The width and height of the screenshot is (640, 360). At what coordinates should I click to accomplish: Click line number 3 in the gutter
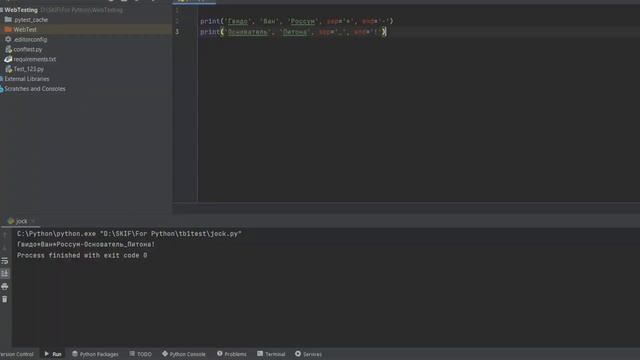(x=177, y=31)
